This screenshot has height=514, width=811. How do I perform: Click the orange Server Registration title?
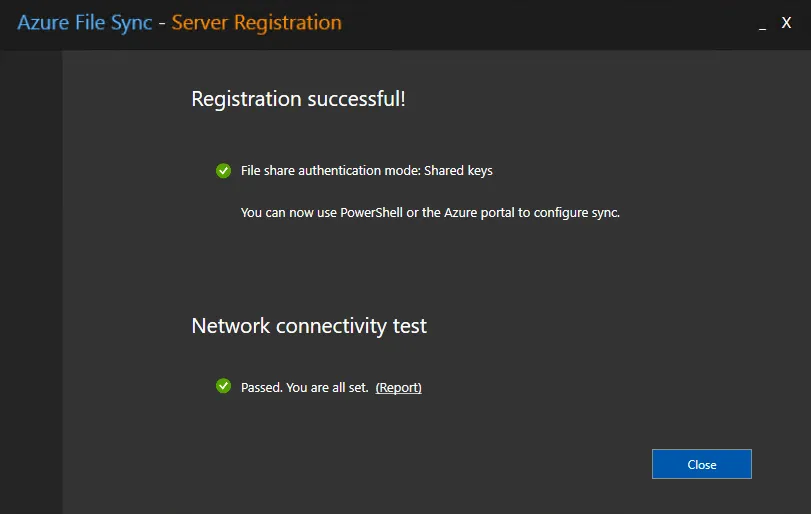(x=257, y=23)
